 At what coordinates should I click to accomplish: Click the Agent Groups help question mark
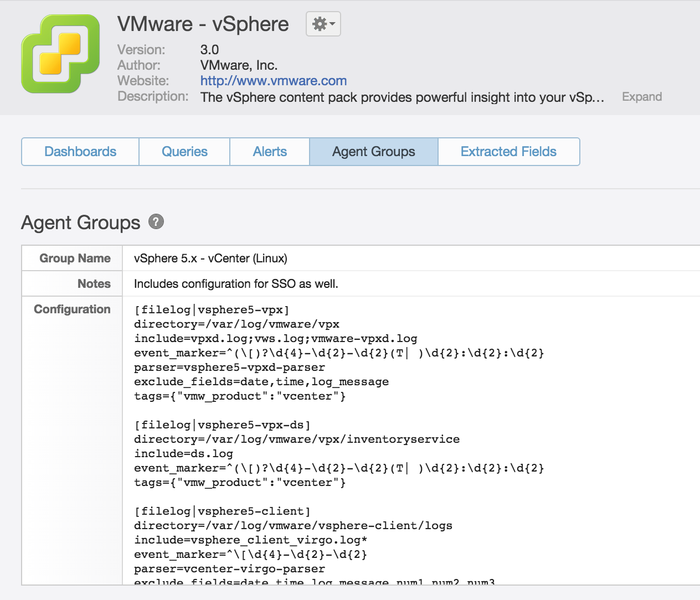[156, 222]
